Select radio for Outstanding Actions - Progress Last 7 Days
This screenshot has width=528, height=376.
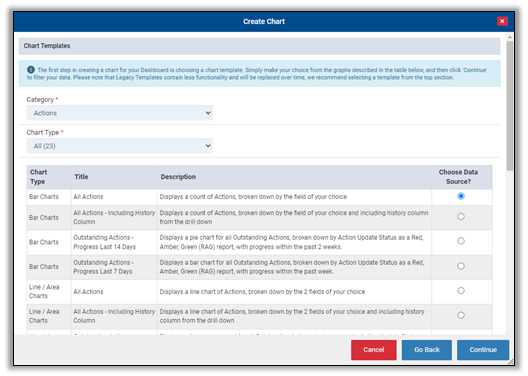point(461,266)
